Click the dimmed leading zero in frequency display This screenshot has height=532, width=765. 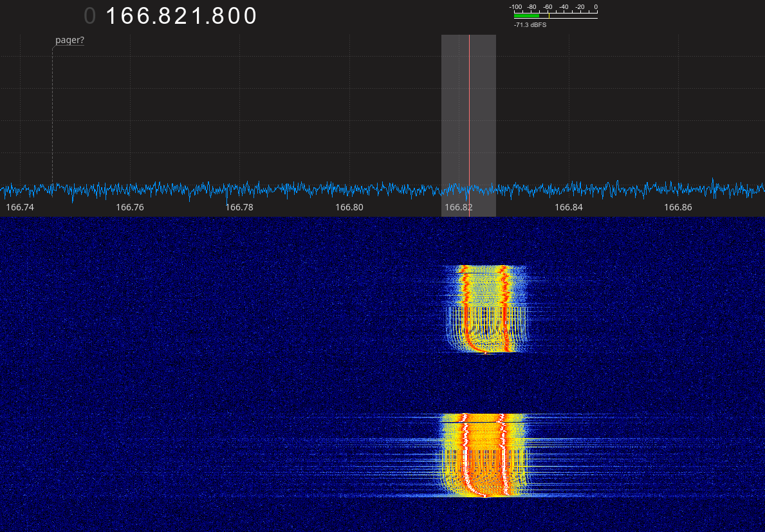coord(89,16)
